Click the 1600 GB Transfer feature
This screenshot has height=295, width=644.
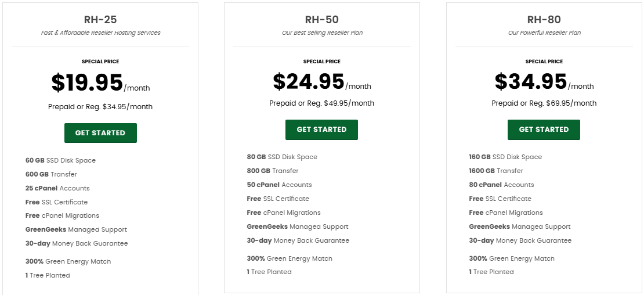click(496, 171)
